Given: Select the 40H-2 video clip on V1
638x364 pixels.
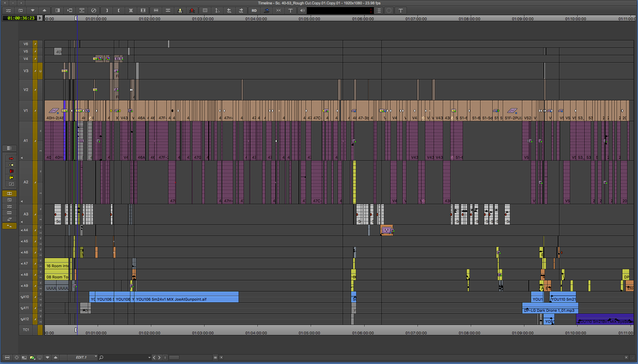Looking at the screenshot, I should (54, 111).
